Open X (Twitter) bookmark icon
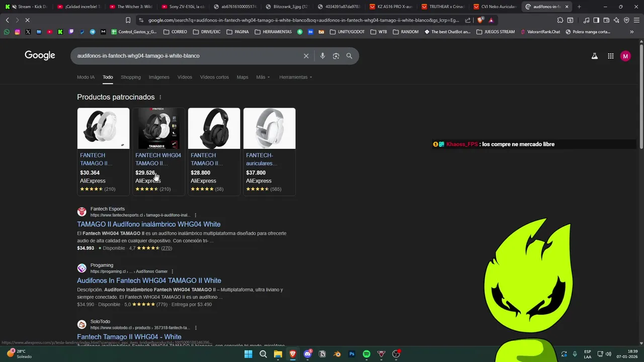This screenshot has height=362, width=644. coord(28,32)
